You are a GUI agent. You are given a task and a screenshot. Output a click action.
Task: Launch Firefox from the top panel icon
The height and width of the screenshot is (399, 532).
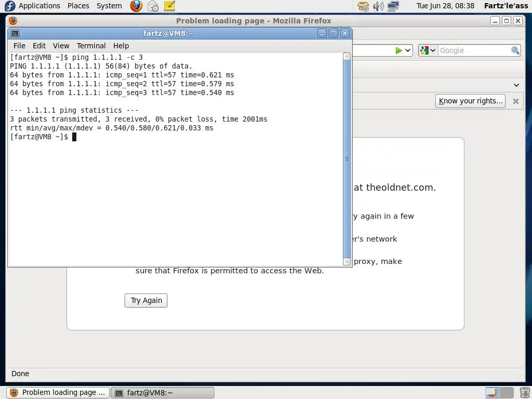click(x=136, y=6)
